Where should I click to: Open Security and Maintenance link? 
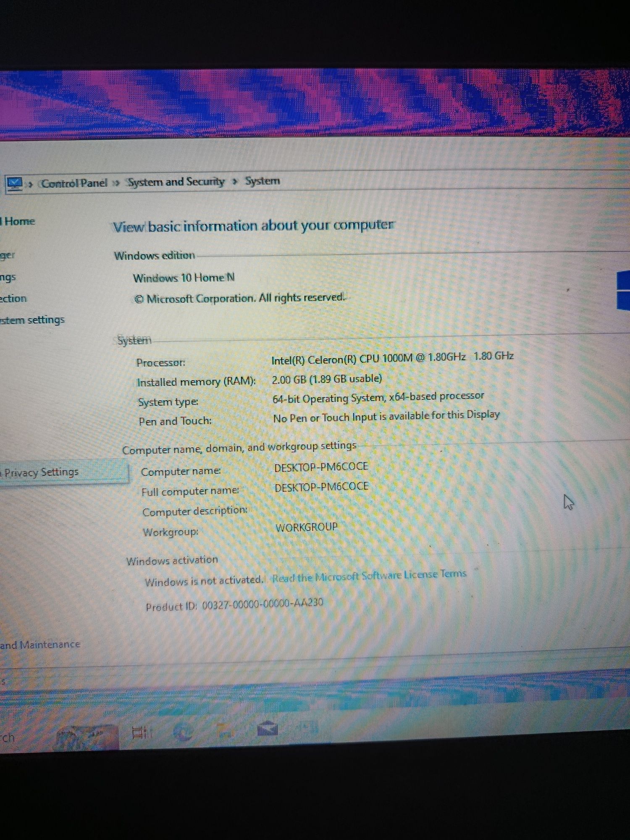[40, 644]
